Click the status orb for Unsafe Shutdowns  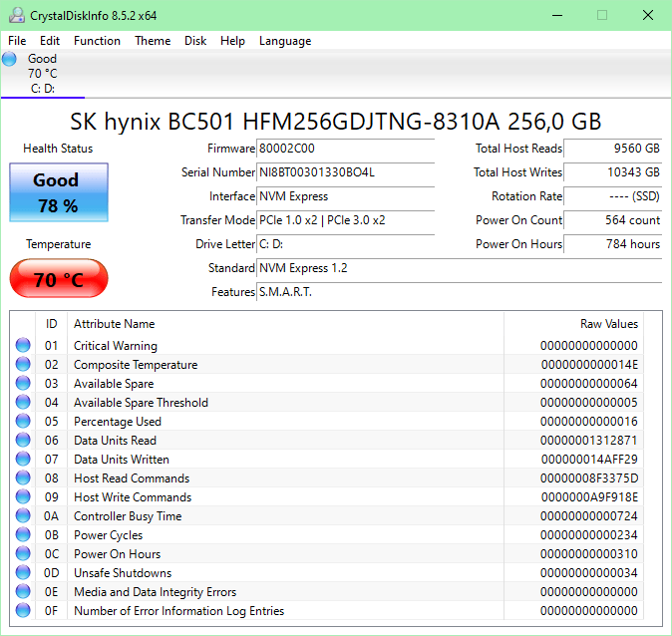23,572
